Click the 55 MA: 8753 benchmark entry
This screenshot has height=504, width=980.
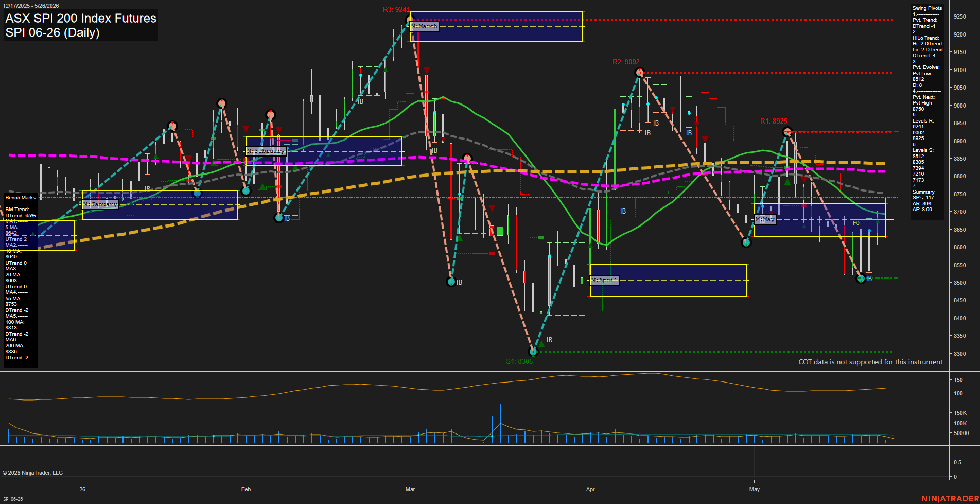(x=13, y=301)
